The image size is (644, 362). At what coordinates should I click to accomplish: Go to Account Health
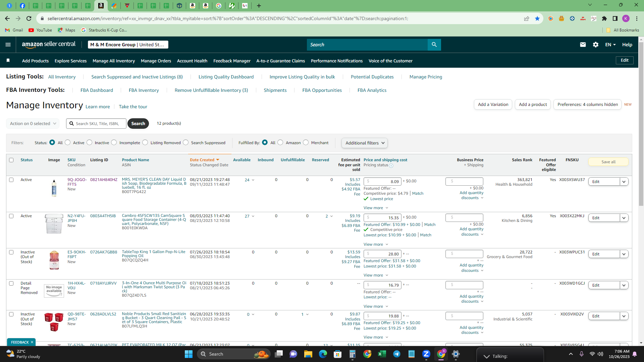pos(192,61)
